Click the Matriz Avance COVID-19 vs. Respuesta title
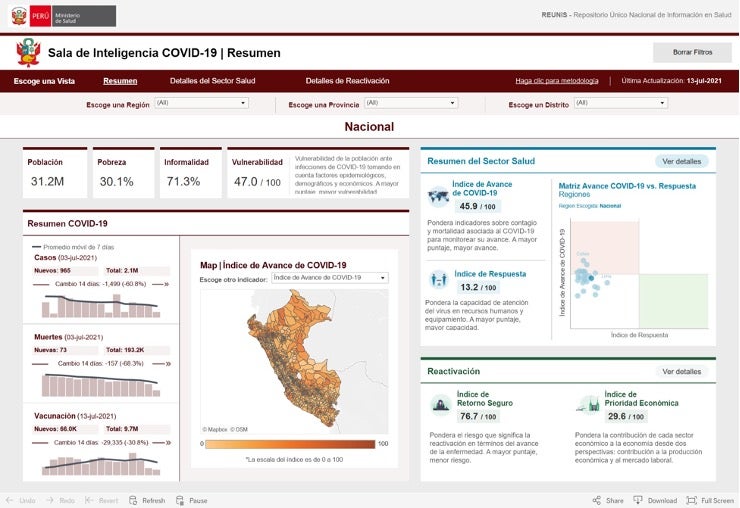The image size is (740, 508). pos(627,186)
